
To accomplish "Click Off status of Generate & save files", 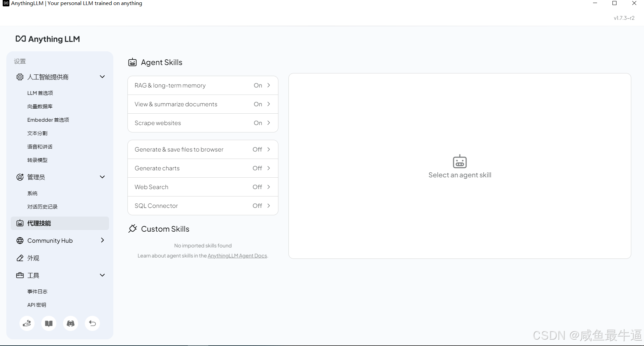I will pos(257,150).
